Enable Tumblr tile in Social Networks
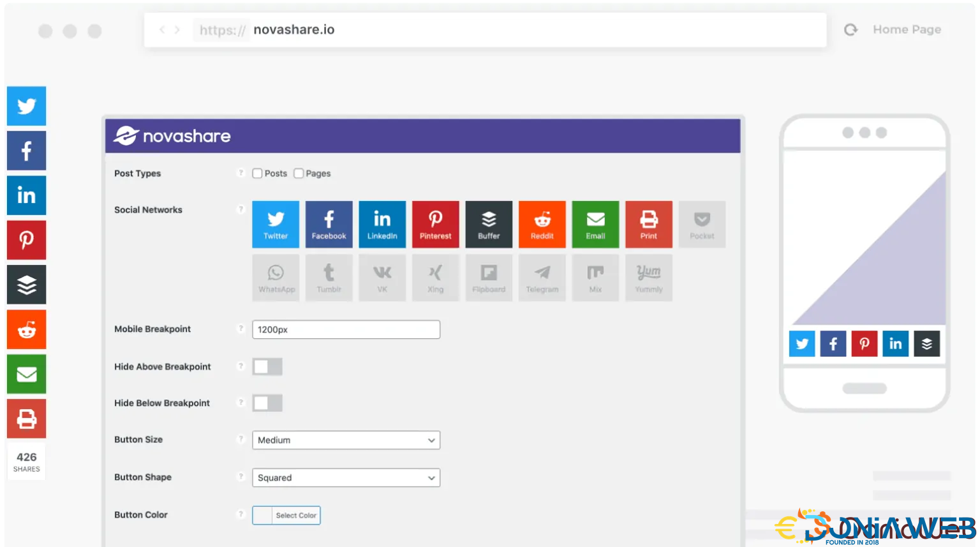 (329, 278)
